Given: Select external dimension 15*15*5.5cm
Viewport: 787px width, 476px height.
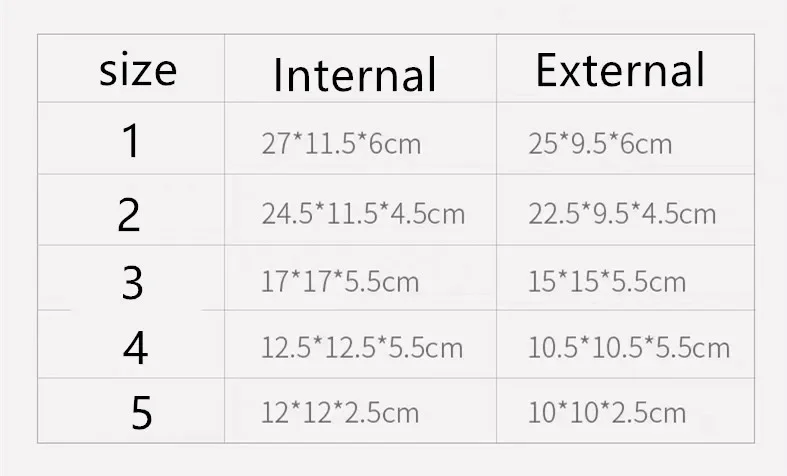Looking at the screenshot, I should (607, 281).
